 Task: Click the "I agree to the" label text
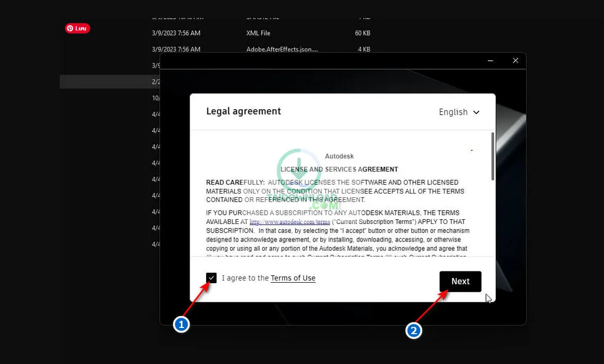(x=245, y=278)
